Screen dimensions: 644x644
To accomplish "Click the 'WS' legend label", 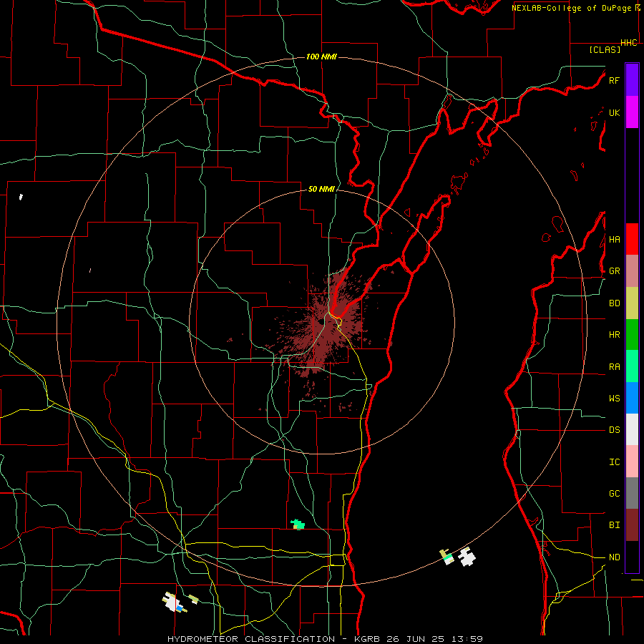I will click(614, 399).
